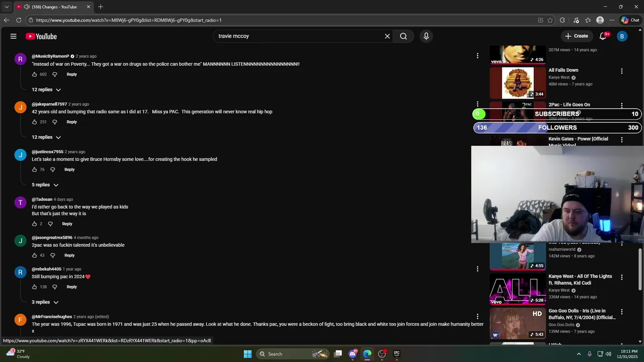Open the browser settings and more menu
Image resolution: width=644 pixels, height=362 pixels.
612,20
